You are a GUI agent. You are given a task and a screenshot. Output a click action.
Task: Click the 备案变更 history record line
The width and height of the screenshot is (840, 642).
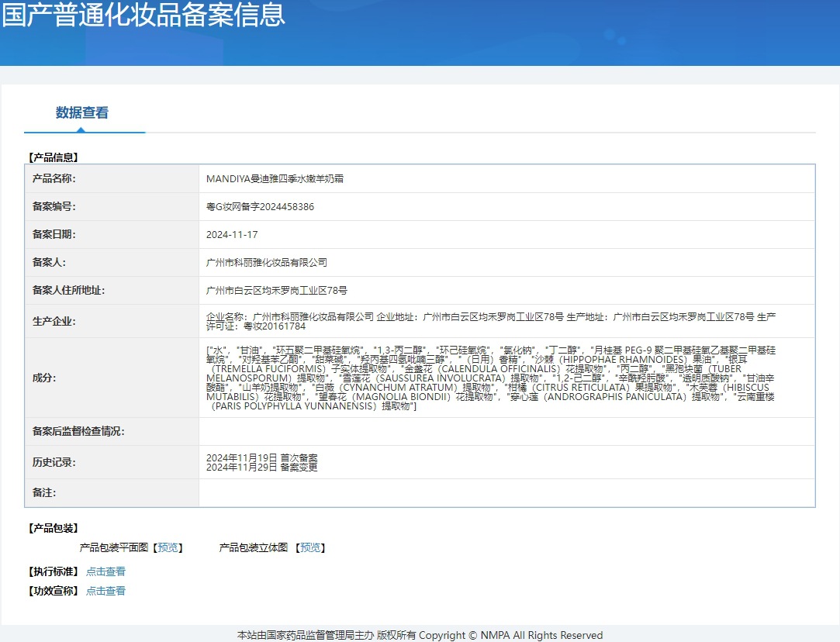point(261,468)
